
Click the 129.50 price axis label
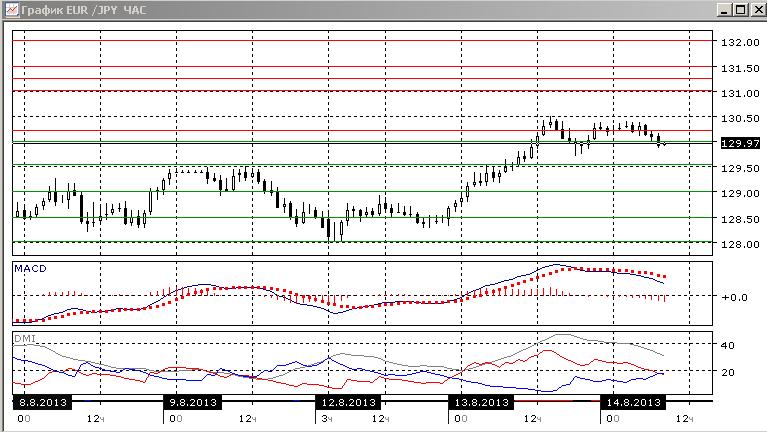click(740, 168)
